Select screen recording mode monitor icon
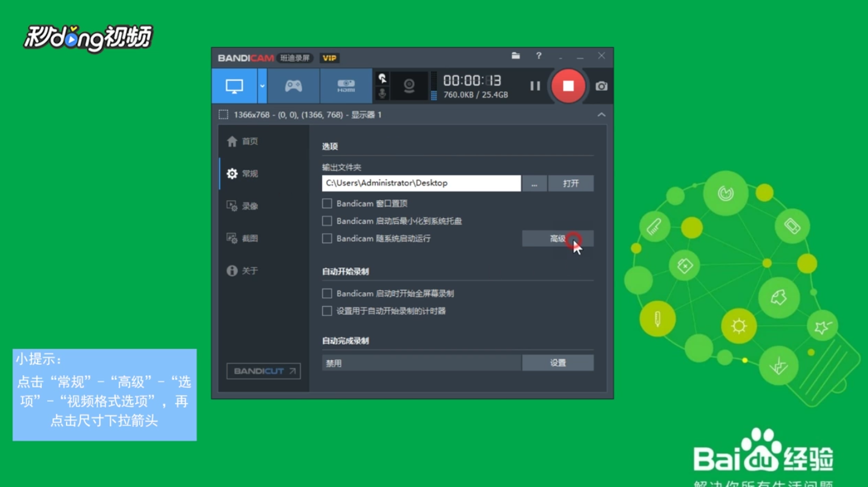 pyautogui.click(x=234, y=86)
